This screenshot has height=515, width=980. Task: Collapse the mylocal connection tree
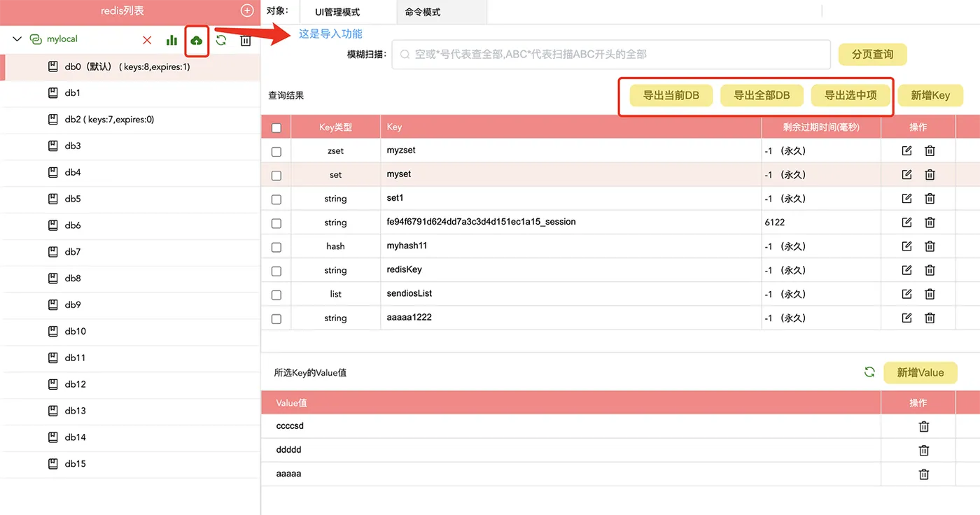click(17, 40)
